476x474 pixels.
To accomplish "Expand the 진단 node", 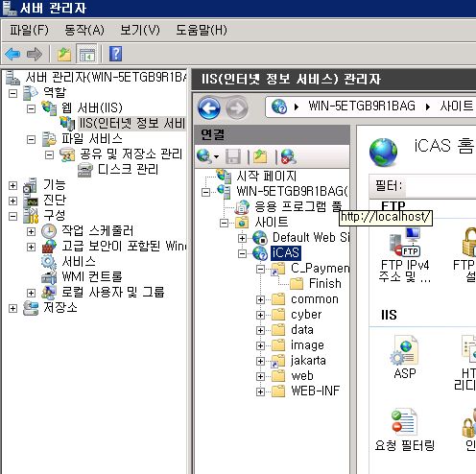I will click(12, 201).
